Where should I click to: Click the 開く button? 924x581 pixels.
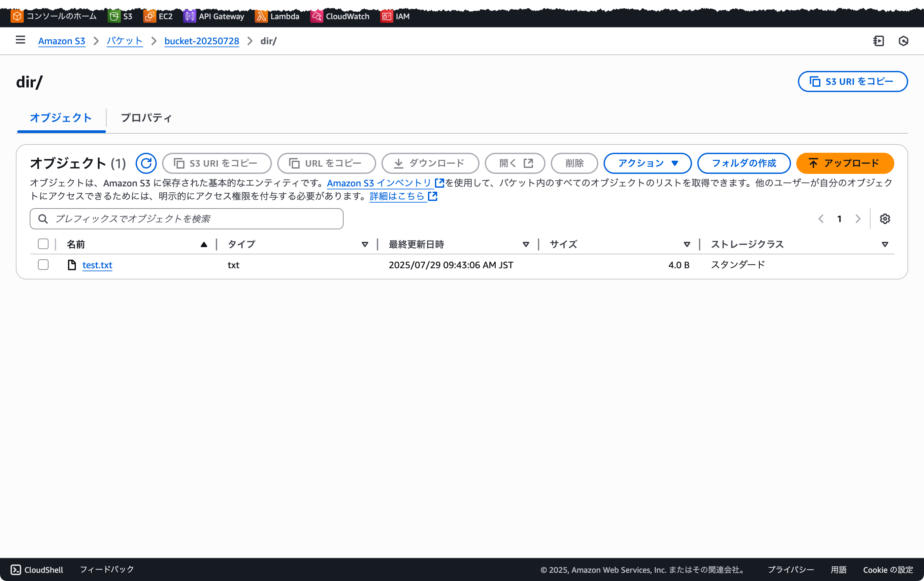point(515,163)
